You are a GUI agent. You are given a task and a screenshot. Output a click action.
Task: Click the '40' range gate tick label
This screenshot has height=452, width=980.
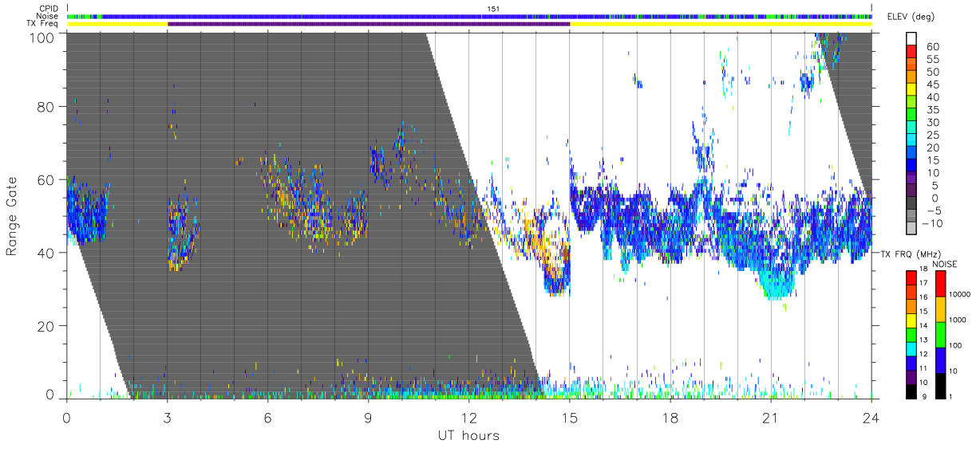(46, 253)
